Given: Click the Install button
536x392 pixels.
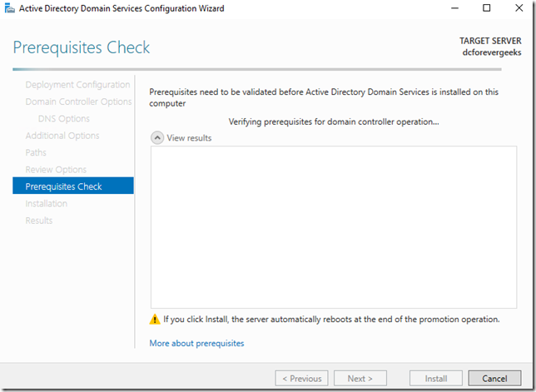Looking at the screenshot, I should point(436,378).
